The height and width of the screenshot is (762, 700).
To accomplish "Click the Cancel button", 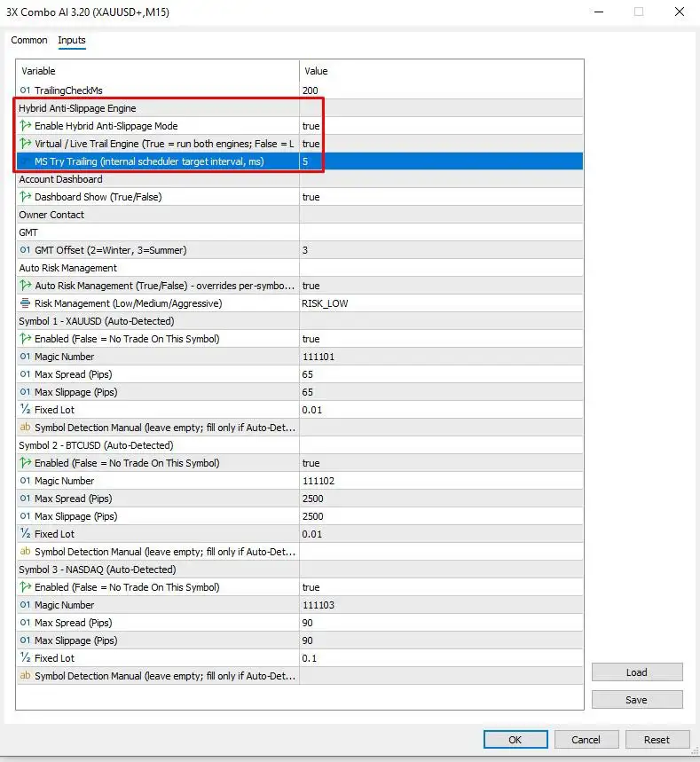I will click(x=586, y=740).
